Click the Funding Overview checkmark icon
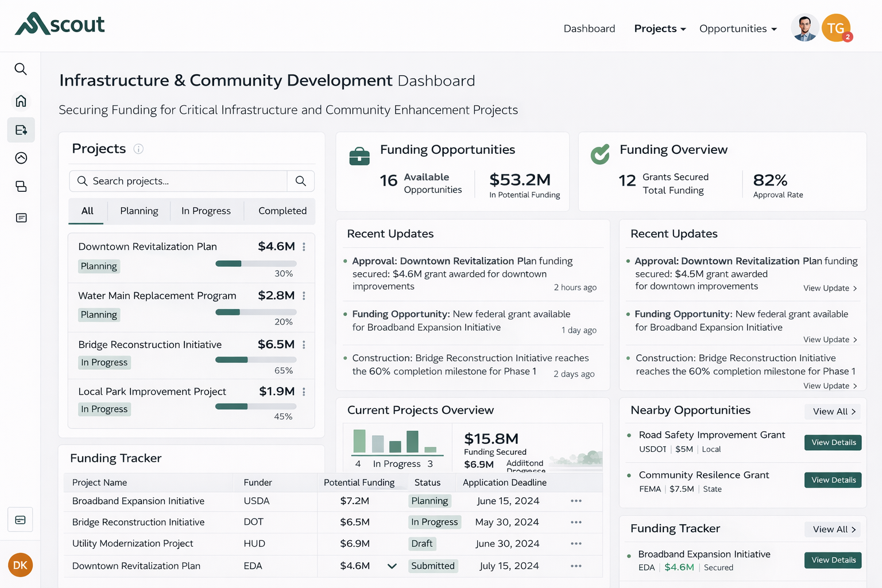The height and width of the screenshot is (588, 882). 600,154
